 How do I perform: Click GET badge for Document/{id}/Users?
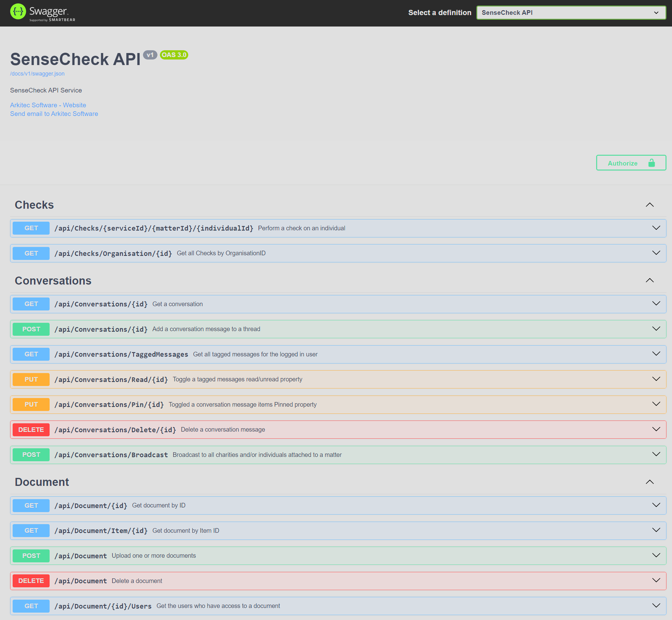click(x=31, y=606)
